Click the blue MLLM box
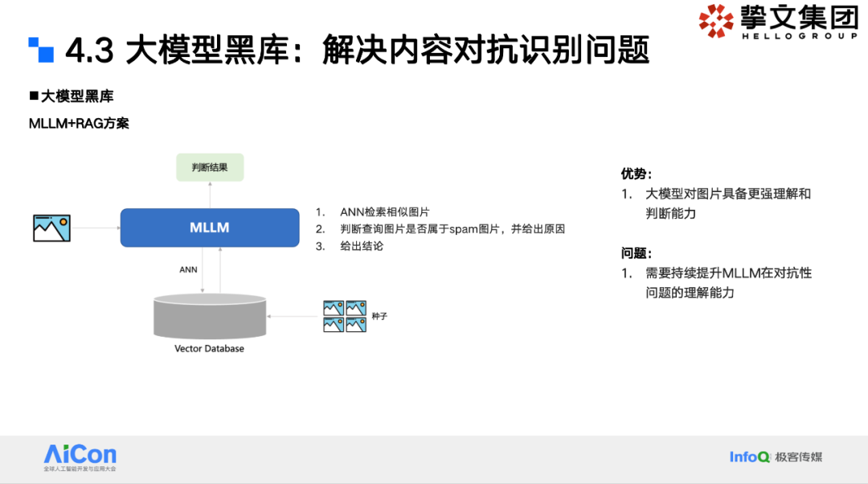Viewport: 868px width, 484px height. [x=210, y=228]
